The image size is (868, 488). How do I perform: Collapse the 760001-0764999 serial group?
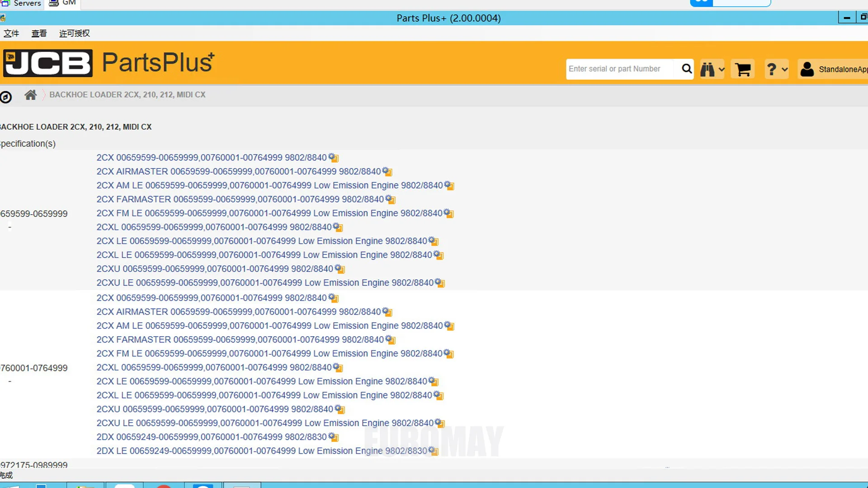click(9, 381)
